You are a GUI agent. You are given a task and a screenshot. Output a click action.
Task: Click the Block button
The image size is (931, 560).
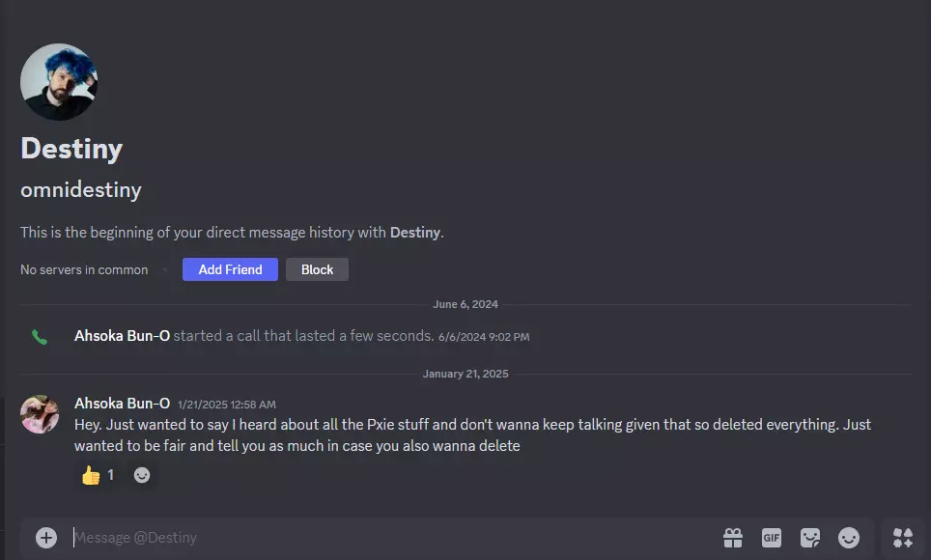317,269
